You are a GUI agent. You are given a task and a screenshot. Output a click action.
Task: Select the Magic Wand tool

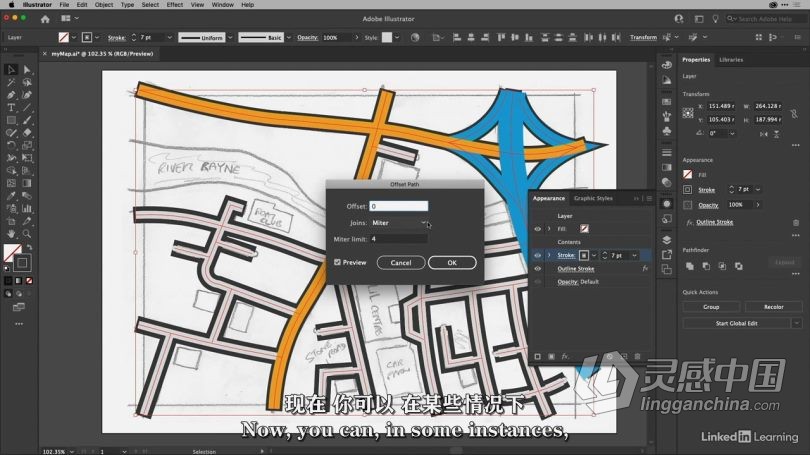click(11, 83)
